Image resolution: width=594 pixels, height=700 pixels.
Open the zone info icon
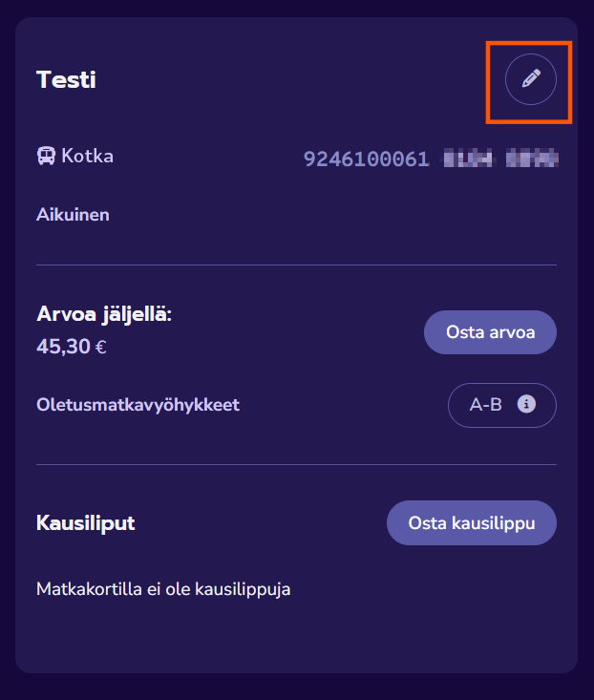tap(525, 404)
